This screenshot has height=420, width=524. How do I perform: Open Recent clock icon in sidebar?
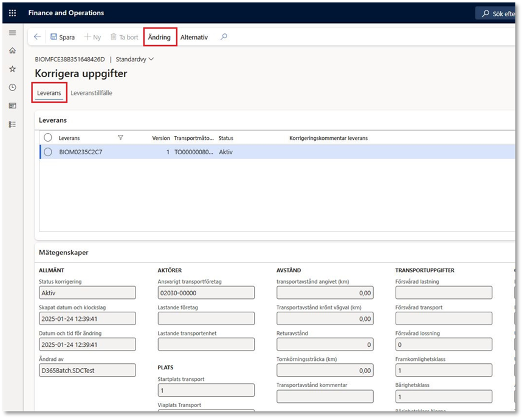(12, 87)
